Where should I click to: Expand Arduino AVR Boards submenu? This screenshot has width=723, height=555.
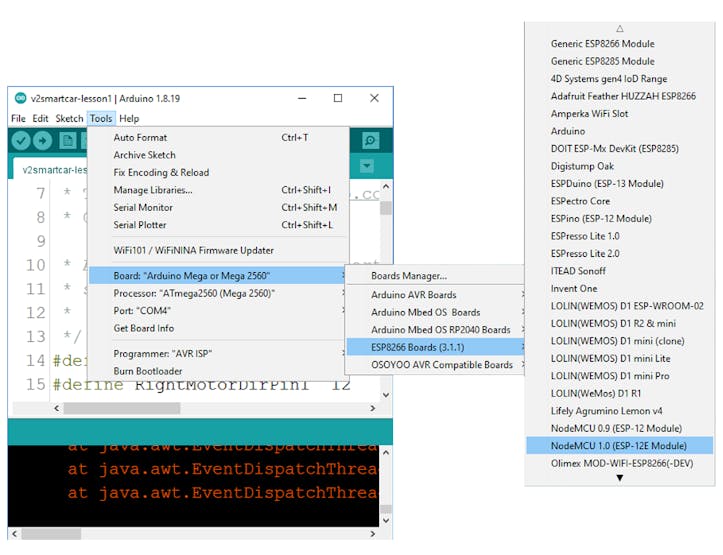pos(435,295)
